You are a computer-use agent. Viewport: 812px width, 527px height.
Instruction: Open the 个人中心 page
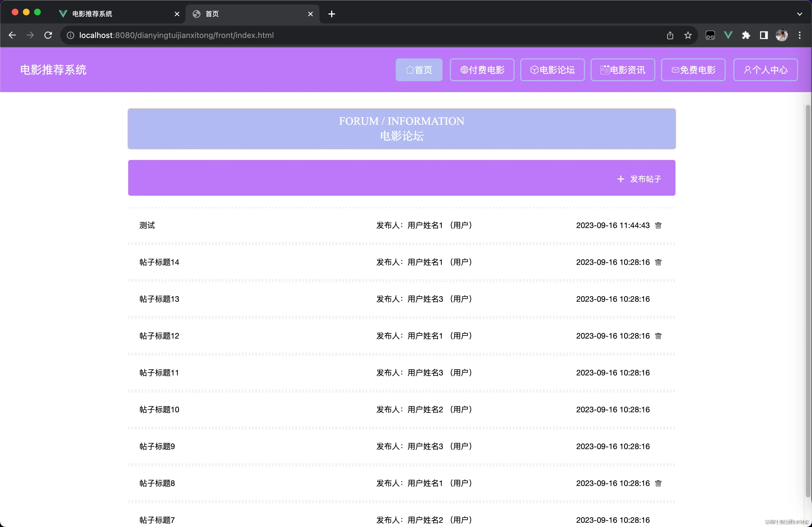tap(765, 70)
